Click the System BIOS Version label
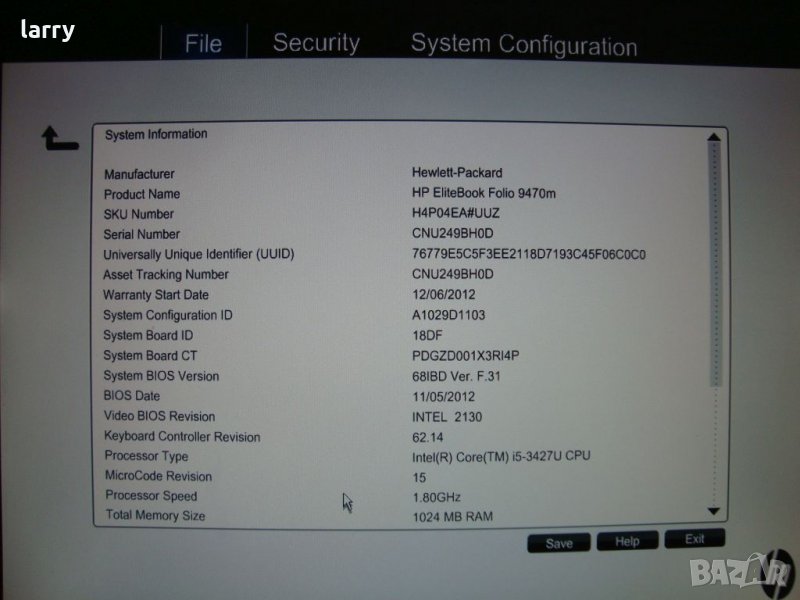 click(x=161, y=376)
